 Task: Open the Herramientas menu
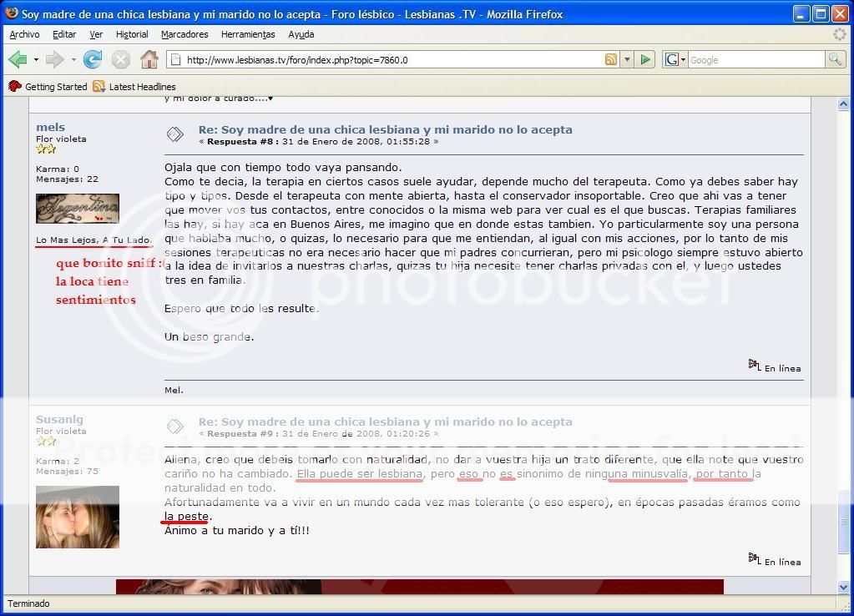pyautogui.click(x=248, y=34)
